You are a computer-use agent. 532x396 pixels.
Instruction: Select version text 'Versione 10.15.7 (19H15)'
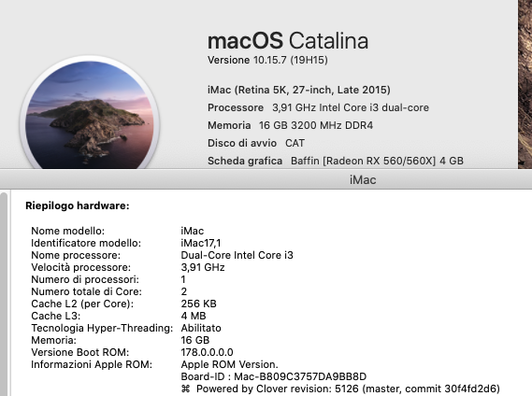point(267,60)
